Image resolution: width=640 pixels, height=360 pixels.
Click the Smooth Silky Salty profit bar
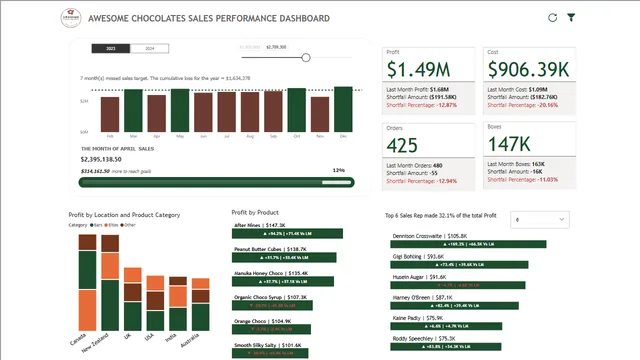270,353
